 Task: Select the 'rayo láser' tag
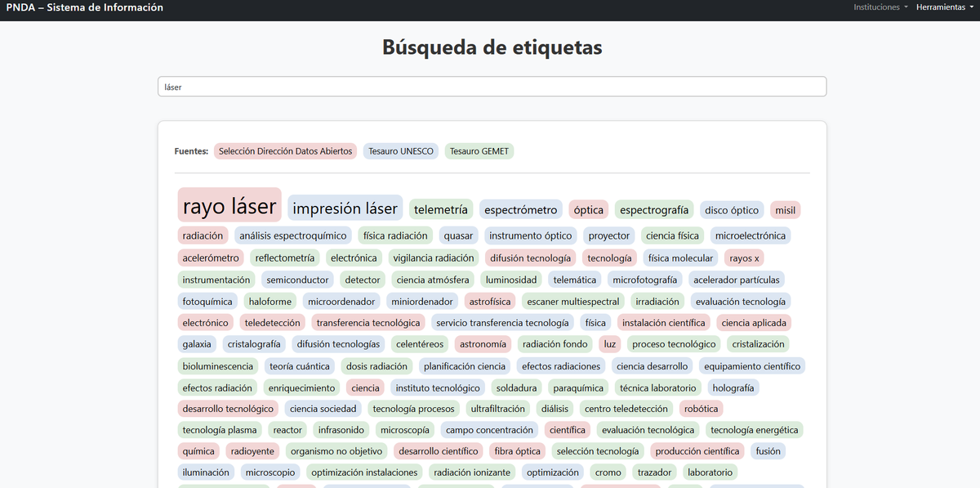(x=229, y=206)
